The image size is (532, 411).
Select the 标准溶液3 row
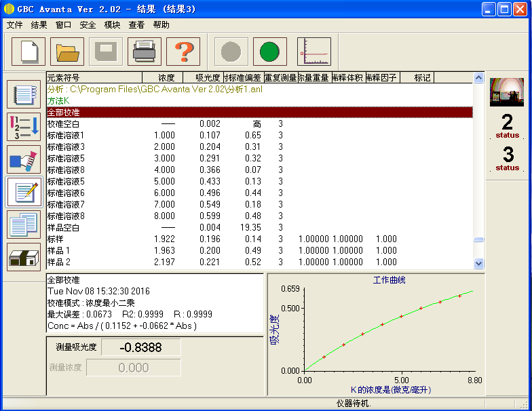coord(259,146)
